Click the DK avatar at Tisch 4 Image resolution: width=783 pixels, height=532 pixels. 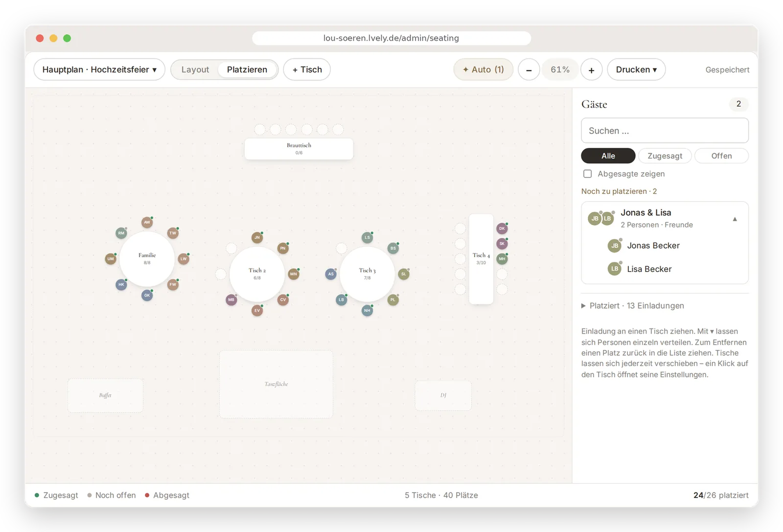coord(502,228)
